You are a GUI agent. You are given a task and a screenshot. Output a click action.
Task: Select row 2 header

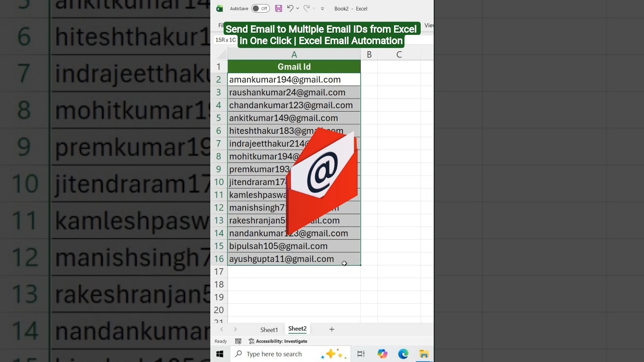click(219, 79)
